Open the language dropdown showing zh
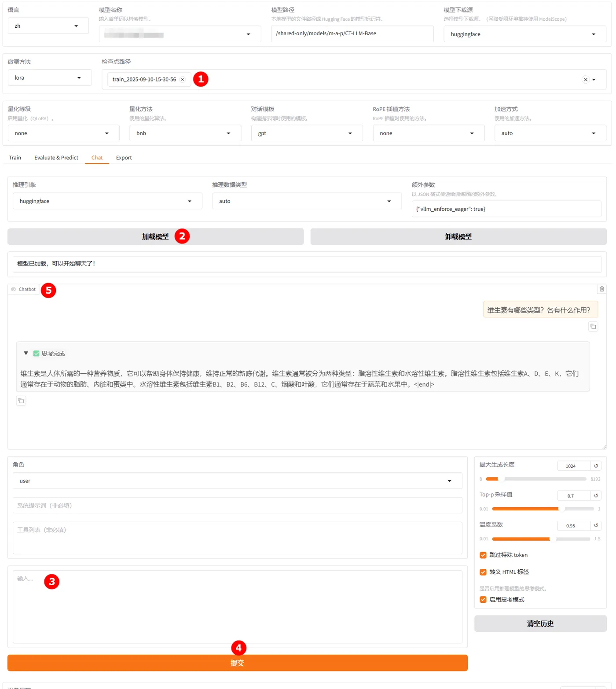This screenshot has height=689, width=616. tap(48, 26)
